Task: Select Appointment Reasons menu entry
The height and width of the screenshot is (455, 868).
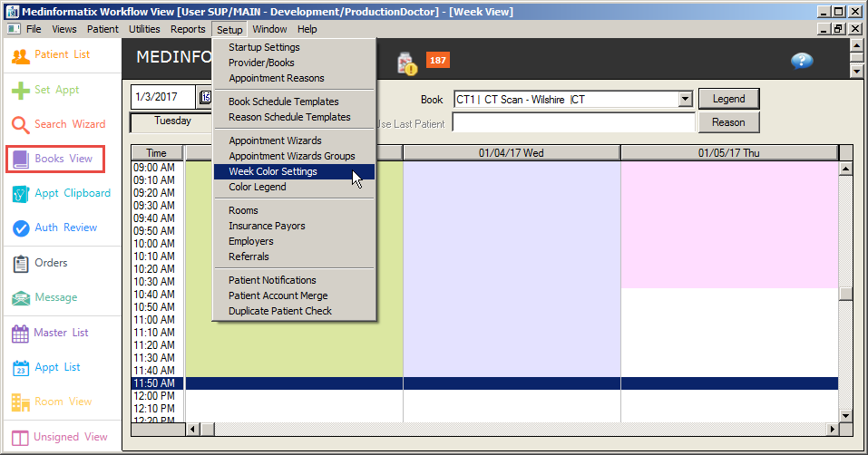Action: click(276, 78)
